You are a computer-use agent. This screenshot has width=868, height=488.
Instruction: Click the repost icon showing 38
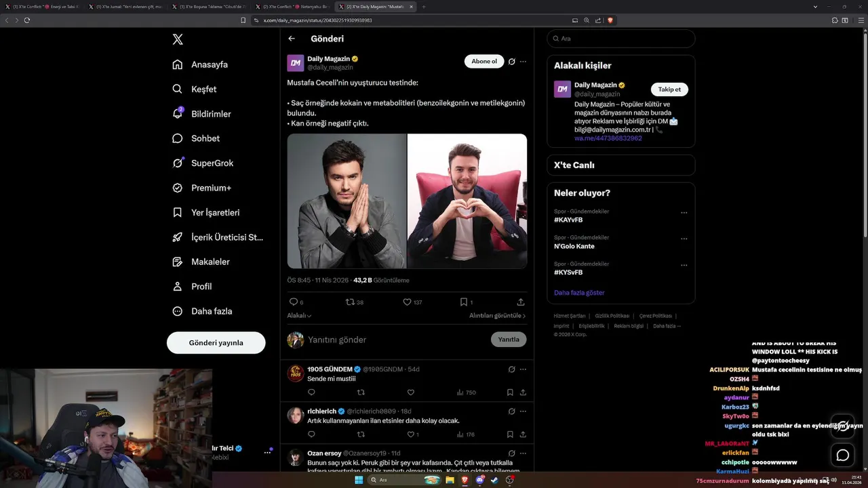(x=350, y=302)
